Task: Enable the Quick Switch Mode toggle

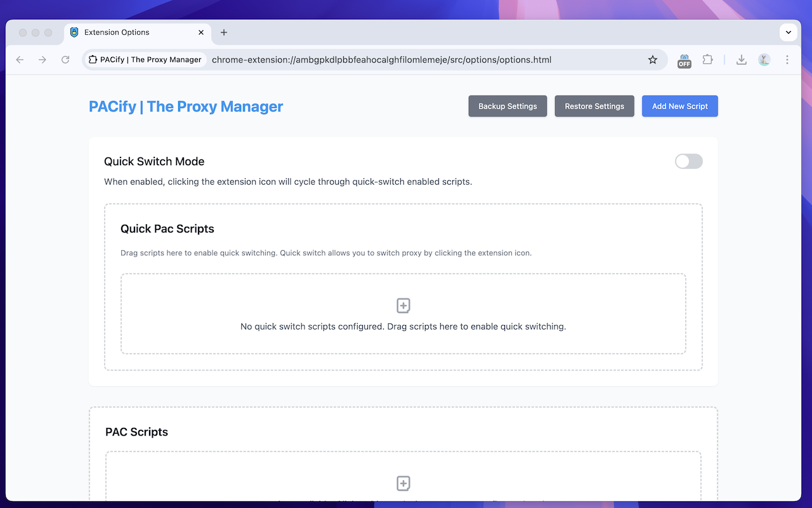Action: point(689,161)
